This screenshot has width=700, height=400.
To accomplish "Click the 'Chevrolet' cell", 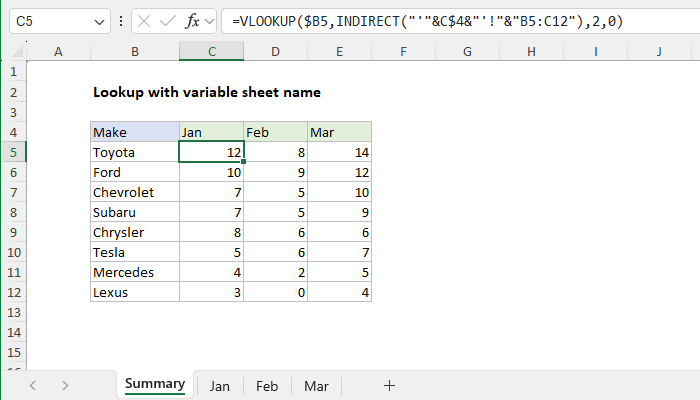I will 135,192.
